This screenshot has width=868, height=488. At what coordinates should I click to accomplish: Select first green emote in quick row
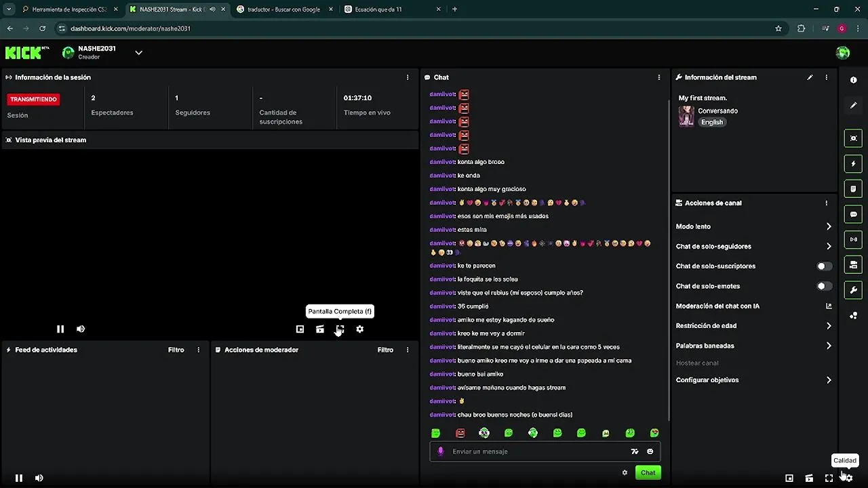(x=436, y=433)
